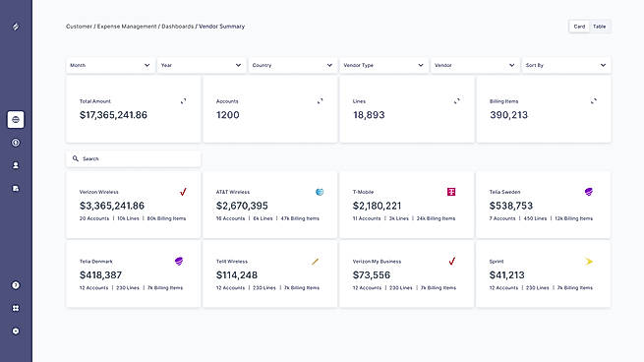Click the $73,556 Verizon My Business amount
Viewport: 644px width, 362px height.
(372, 275)
